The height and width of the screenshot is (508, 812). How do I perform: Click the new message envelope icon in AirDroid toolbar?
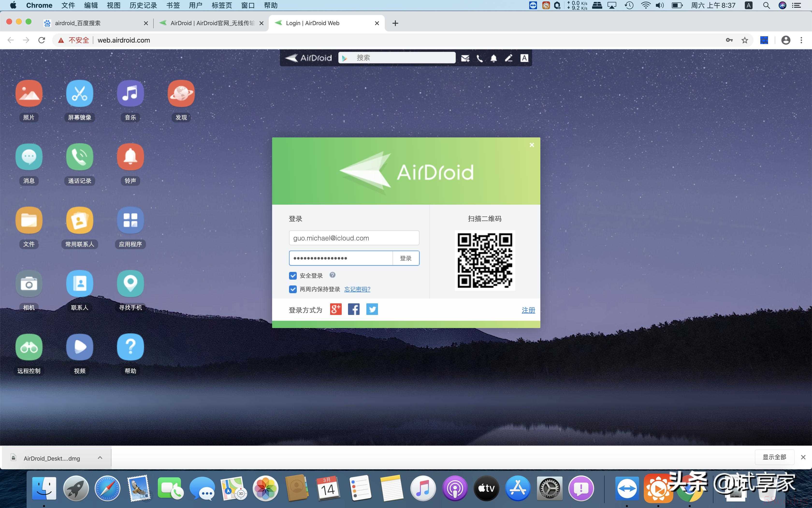tap(465, 58)
